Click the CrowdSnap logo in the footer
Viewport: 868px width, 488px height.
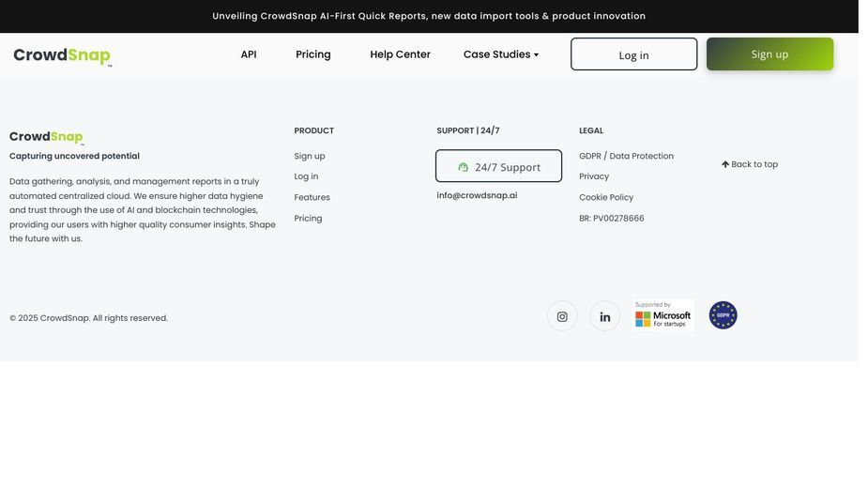pos(47,137)
